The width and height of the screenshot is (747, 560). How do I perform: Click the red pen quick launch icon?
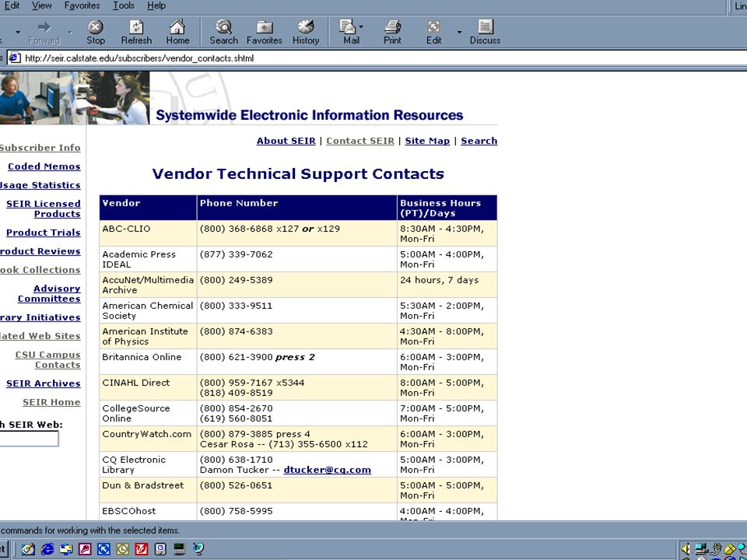tap(142, 549)
